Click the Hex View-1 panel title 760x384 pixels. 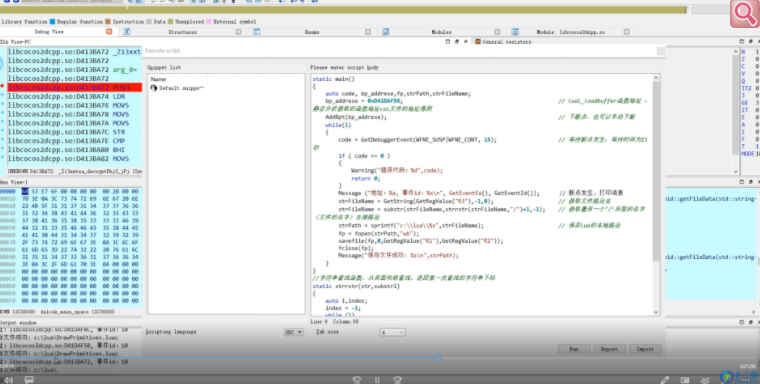tap(15, 182)
